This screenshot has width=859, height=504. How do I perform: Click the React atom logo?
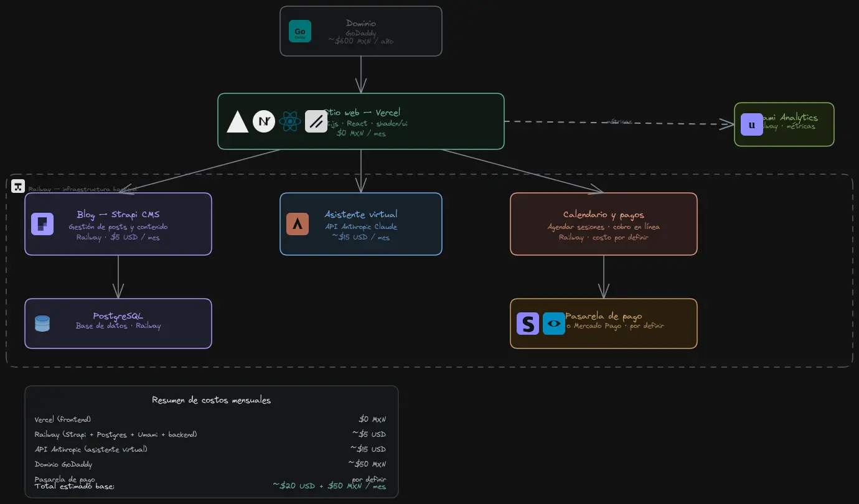pos(290,121)
